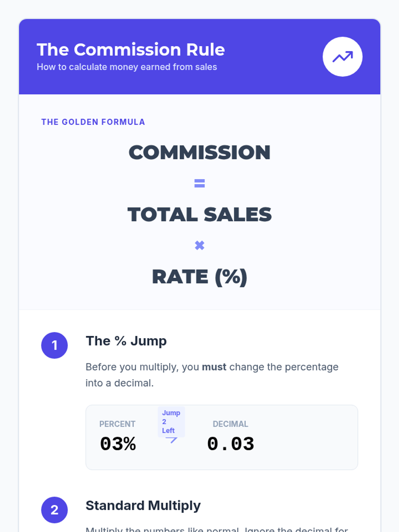The image size is (399, 532).
Task: Click the PERCENT label
Action: [x=117, y=424]
